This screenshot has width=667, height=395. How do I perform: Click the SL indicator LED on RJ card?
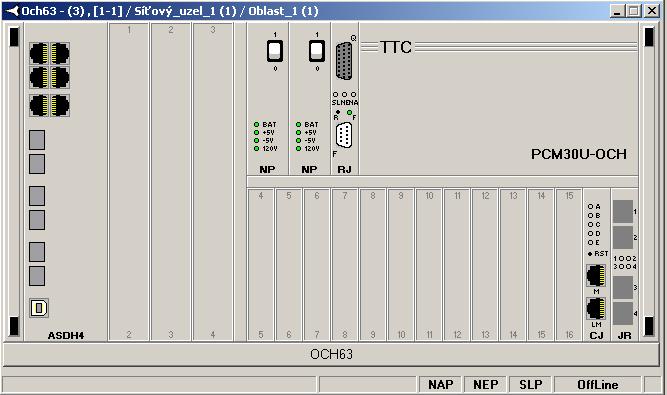click(x=335, y=94)
